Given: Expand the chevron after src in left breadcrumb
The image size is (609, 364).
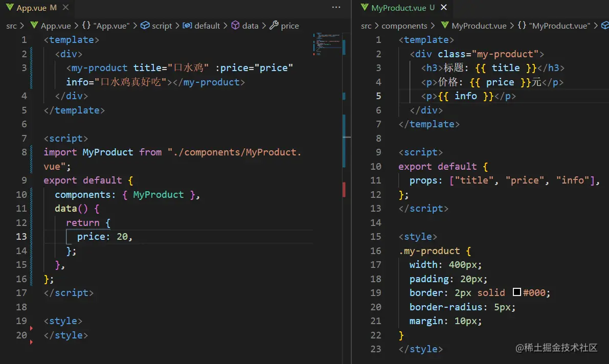Looking at the screenshot, I should point(22,26).
